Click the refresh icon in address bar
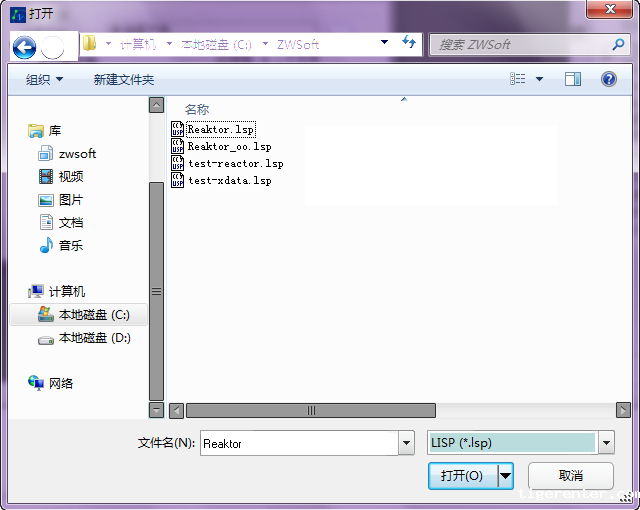The height and width of the screenshot is (510, 640). point(408,44)
